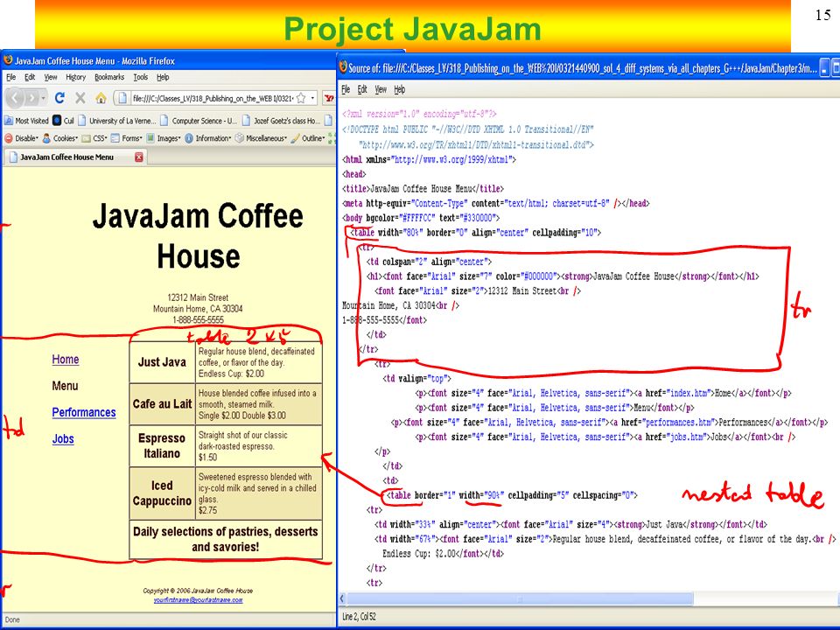840x630 pixels.
Task: Expand the Outline dropdown in Web Developer toolbar
Action: coord(307,138)
